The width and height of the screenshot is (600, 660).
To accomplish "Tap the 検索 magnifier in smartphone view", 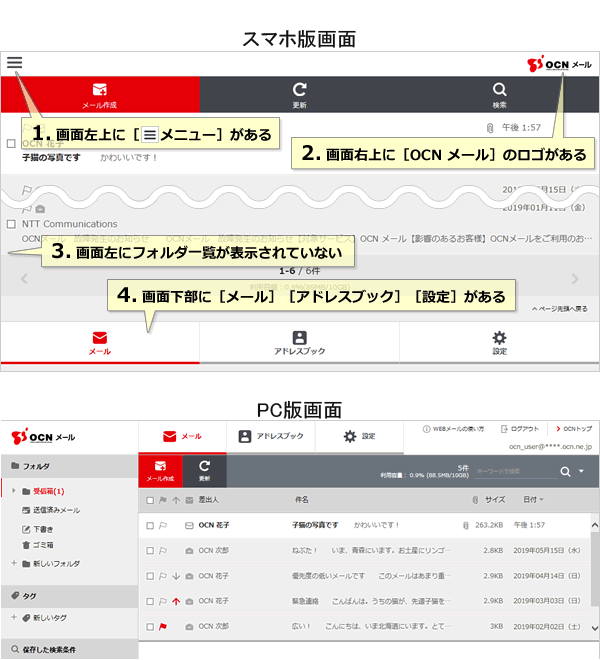I will [499, 95].
